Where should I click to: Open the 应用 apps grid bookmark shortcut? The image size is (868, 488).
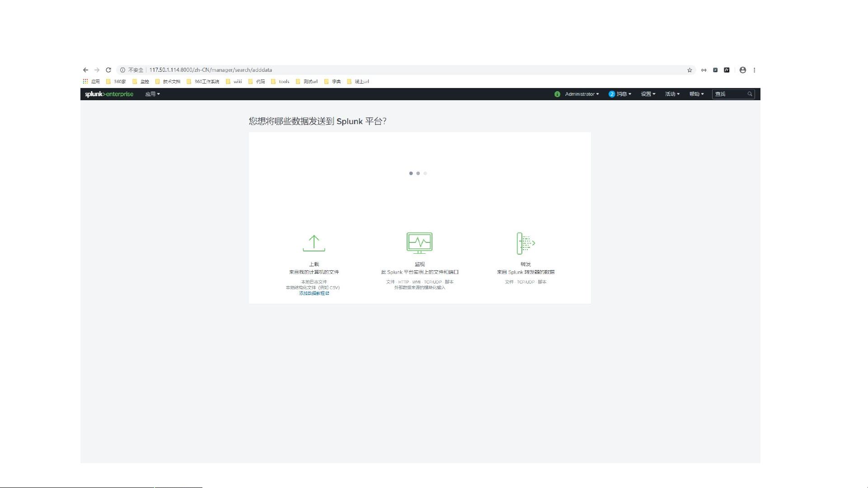(x=91, y=82)
